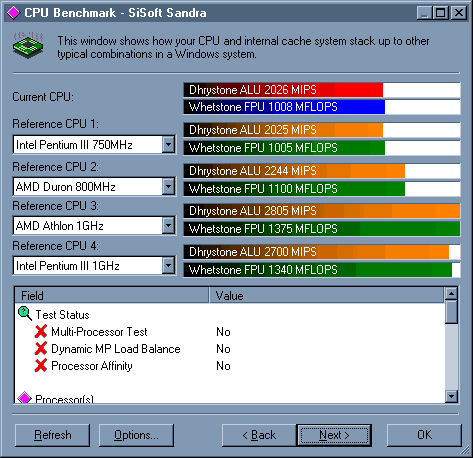Maximize the CPU Benchmark window

[x=441, y=13]
